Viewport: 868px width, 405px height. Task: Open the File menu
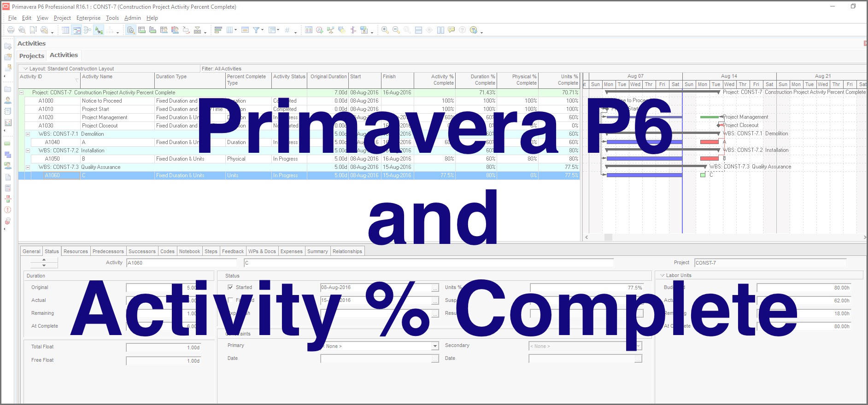coord(12,18)
